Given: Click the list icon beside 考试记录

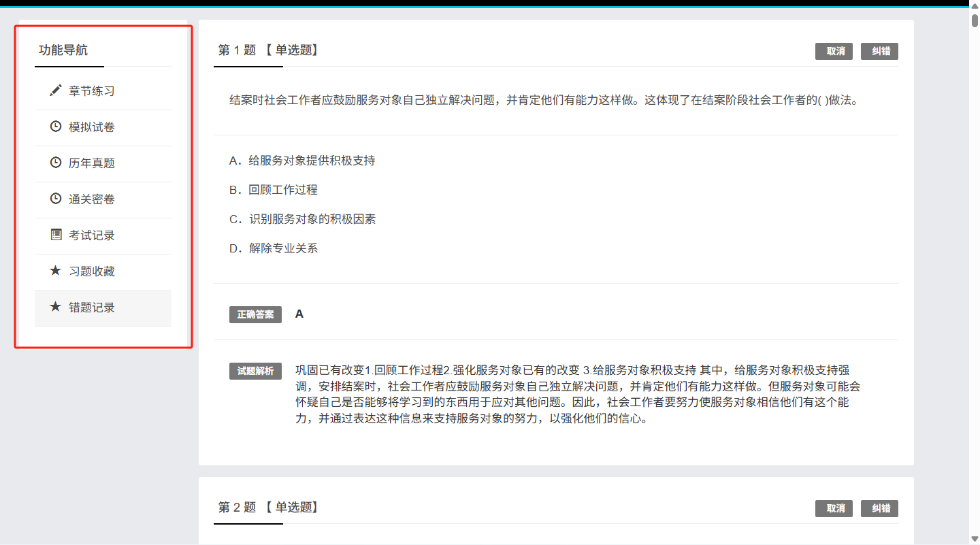Looking at the screenshot, I should point(56,235).
